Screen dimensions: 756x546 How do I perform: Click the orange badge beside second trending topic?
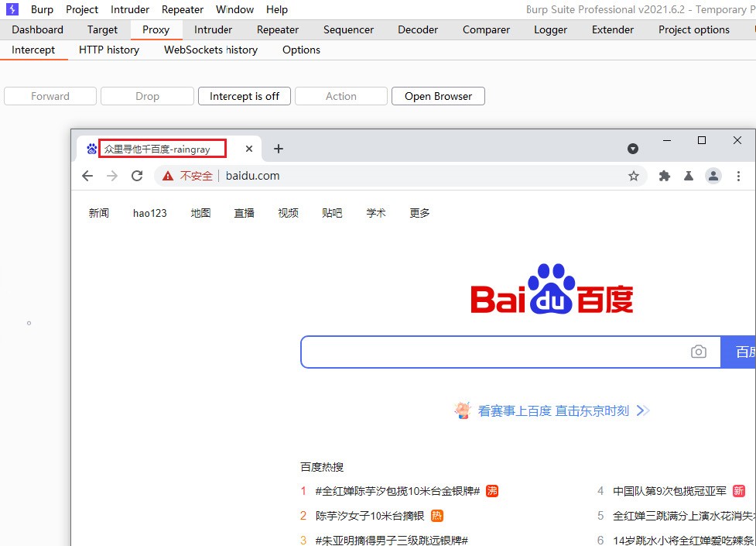(436, 516)
